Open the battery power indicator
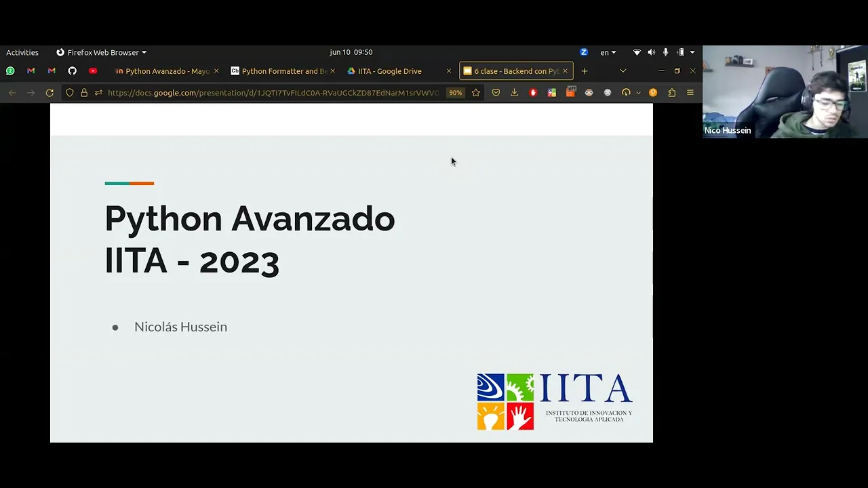868x488 pixels. point(681,52)
